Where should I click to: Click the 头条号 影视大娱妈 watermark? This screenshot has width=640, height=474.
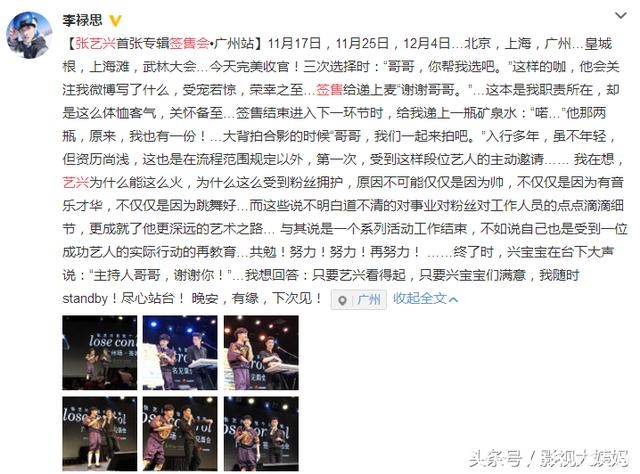pos(549,458)
